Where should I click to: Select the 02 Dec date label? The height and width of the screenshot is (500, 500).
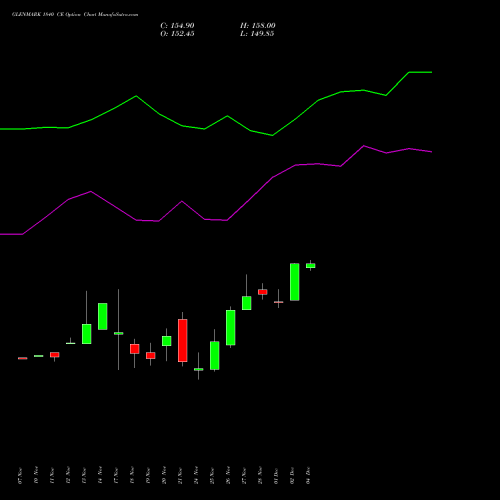coord(292,476)
